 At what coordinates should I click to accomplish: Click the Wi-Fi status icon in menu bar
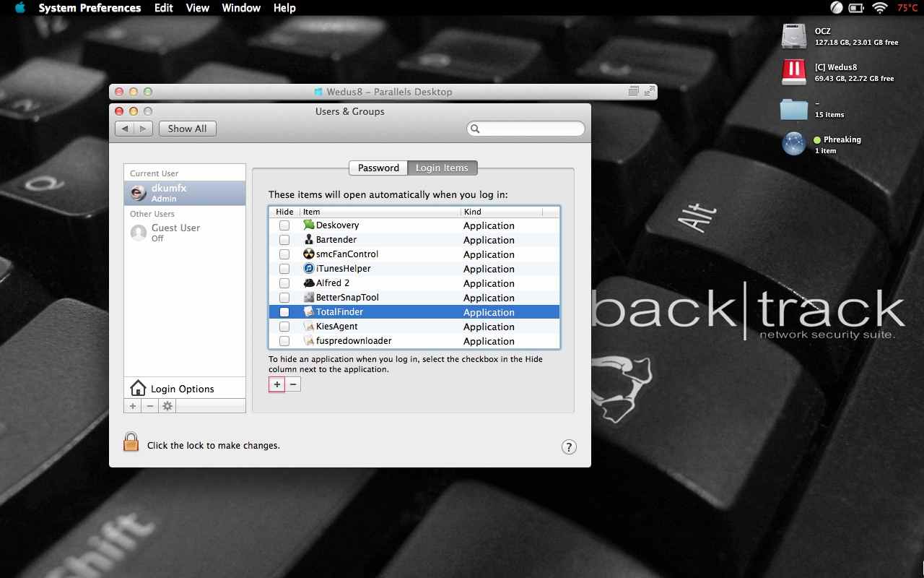pos(879,8)
